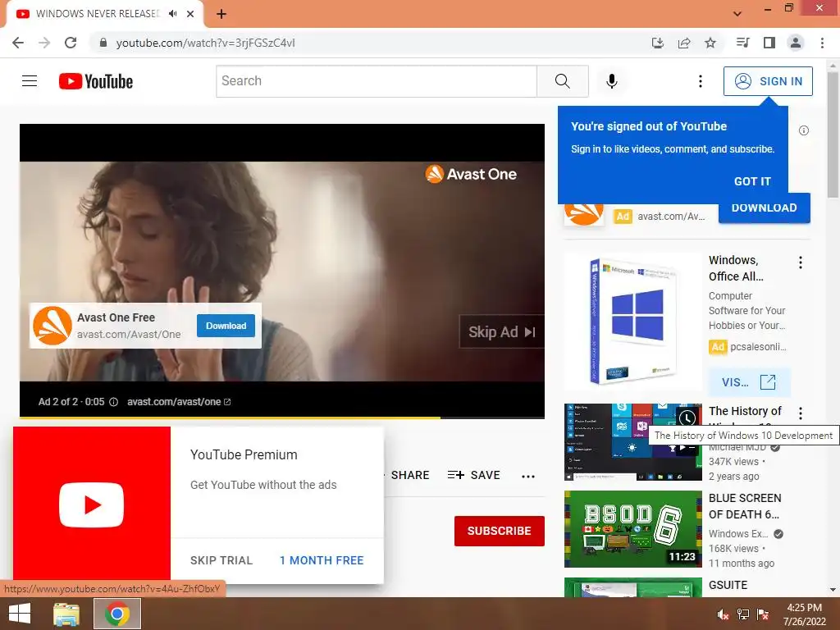
Task: Click the YouTube logo
Action: coord(96,81)
